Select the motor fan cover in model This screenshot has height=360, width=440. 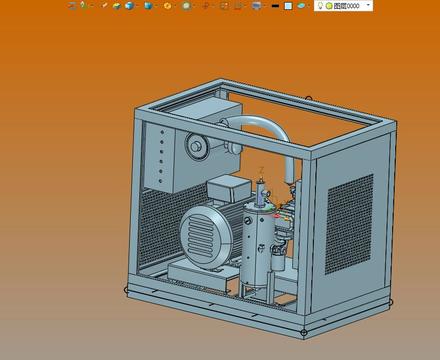point(206,237)
